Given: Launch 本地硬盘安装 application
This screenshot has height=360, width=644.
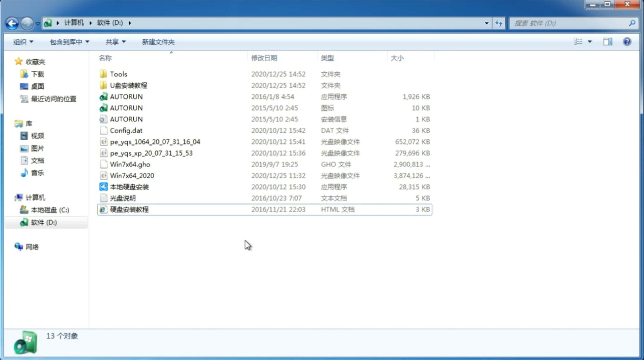Looking at the screenshot, I should tap(129, 186).
